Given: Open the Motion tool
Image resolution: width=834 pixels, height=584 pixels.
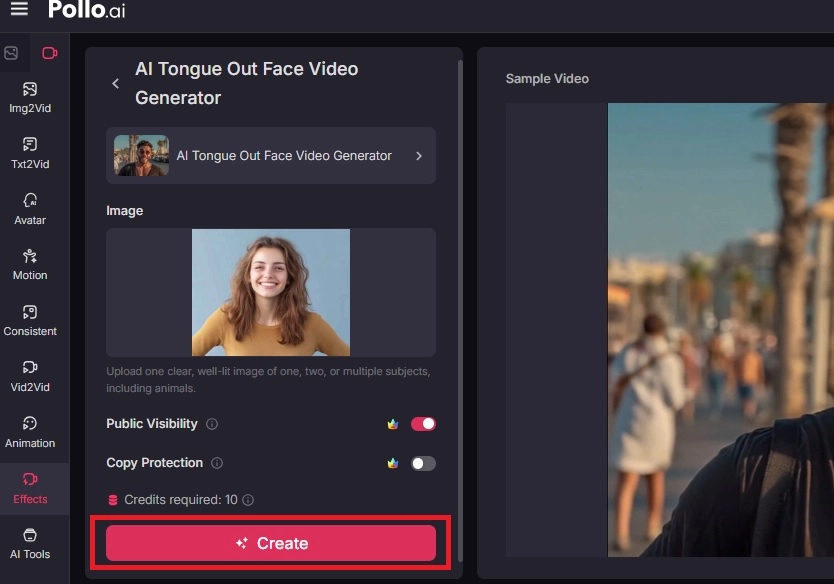Looking at the screenshot, I should click(x=30, y=262).
